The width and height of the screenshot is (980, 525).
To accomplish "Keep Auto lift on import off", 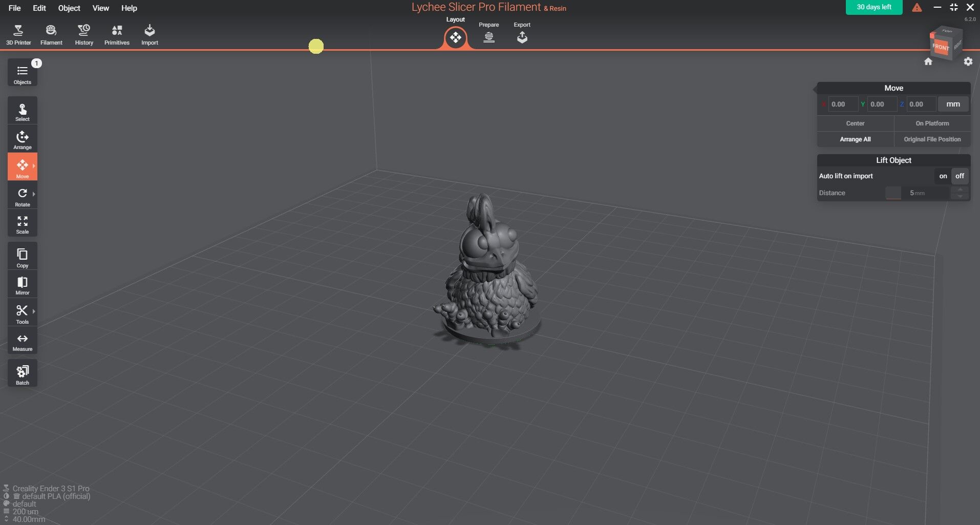I will (x=960, y=176).
